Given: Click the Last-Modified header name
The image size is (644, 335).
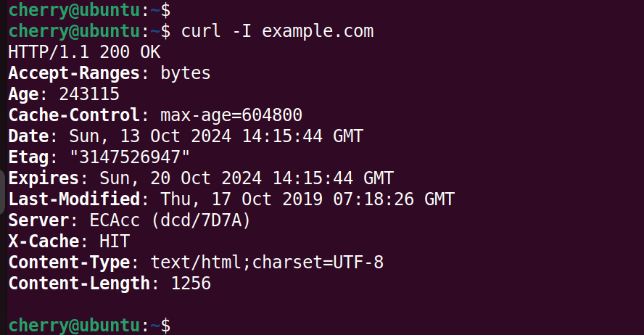Looking at the screenshot, I should [x=73, y=199].
